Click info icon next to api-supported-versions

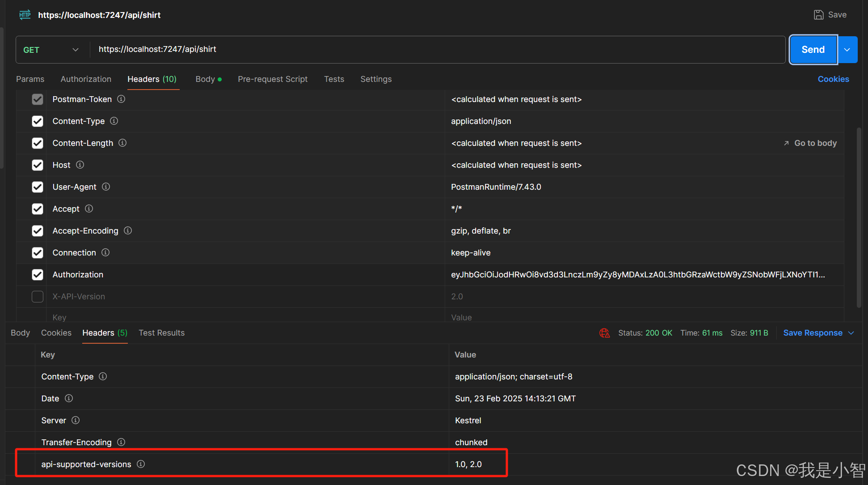click(141, 464)
